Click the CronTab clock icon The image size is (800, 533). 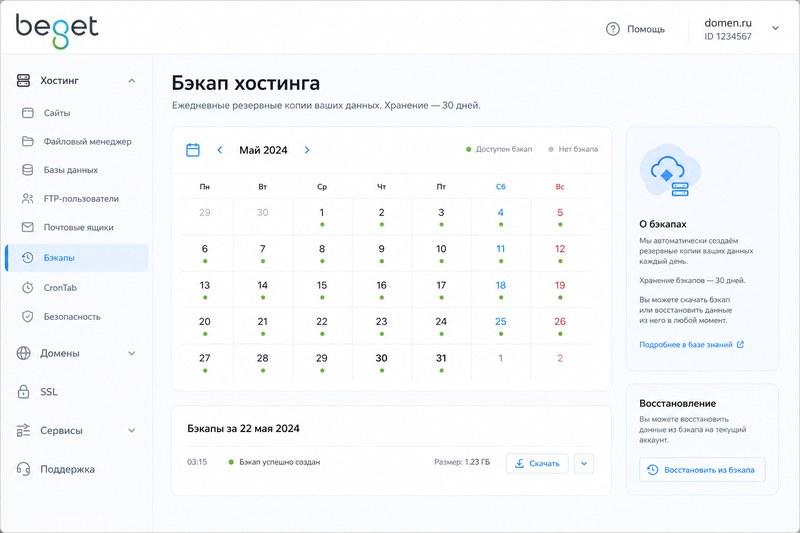pyautogui.click(x=28, y=287)
